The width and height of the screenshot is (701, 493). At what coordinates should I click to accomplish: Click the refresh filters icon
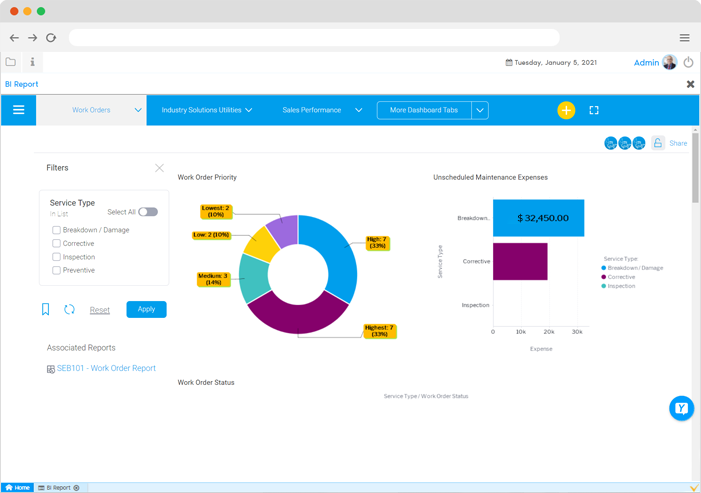[70, 310]
